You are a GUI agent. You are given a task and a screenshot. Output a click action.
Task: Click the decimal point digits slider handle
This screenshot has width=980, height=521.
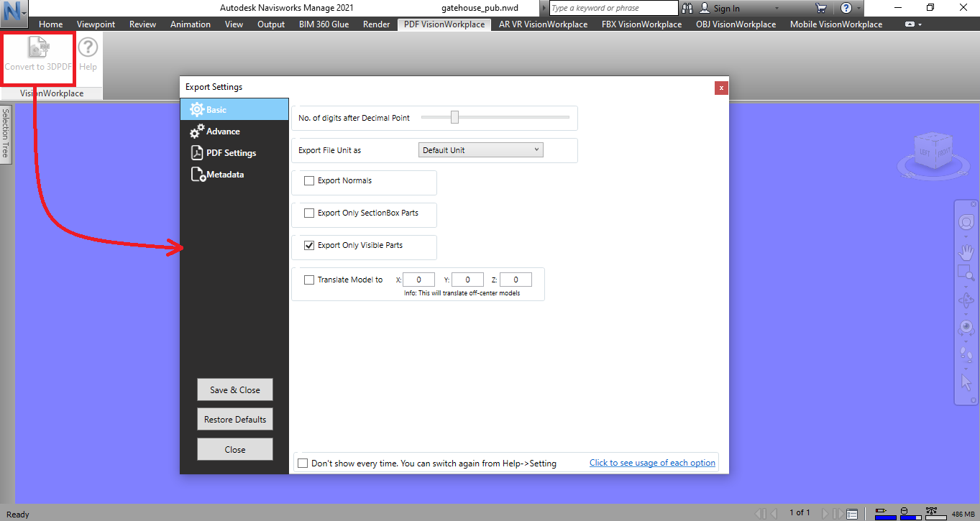point(454,117)
